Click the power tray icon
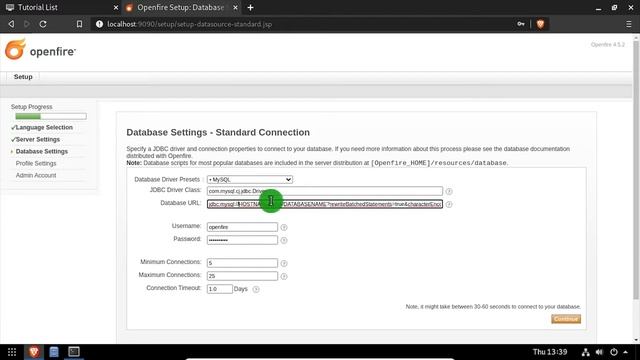 (613, 352)
